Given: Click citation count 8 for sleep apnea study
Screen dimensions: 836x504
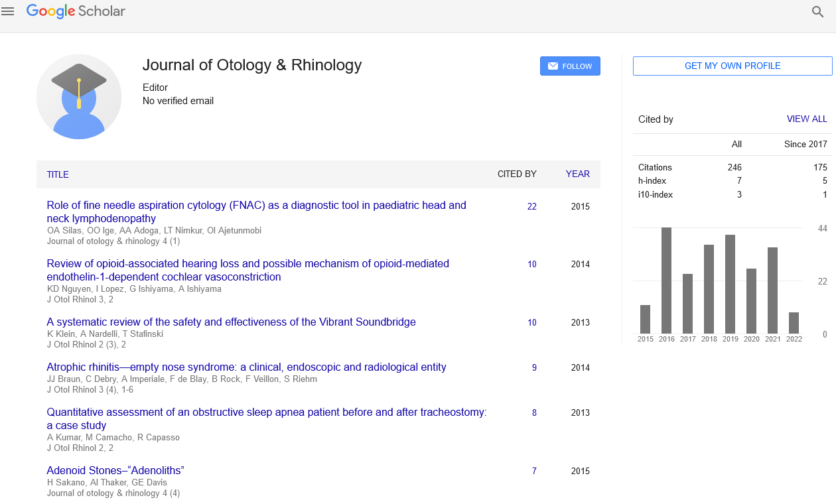Looking at the screenshot, I should [534, 412].
